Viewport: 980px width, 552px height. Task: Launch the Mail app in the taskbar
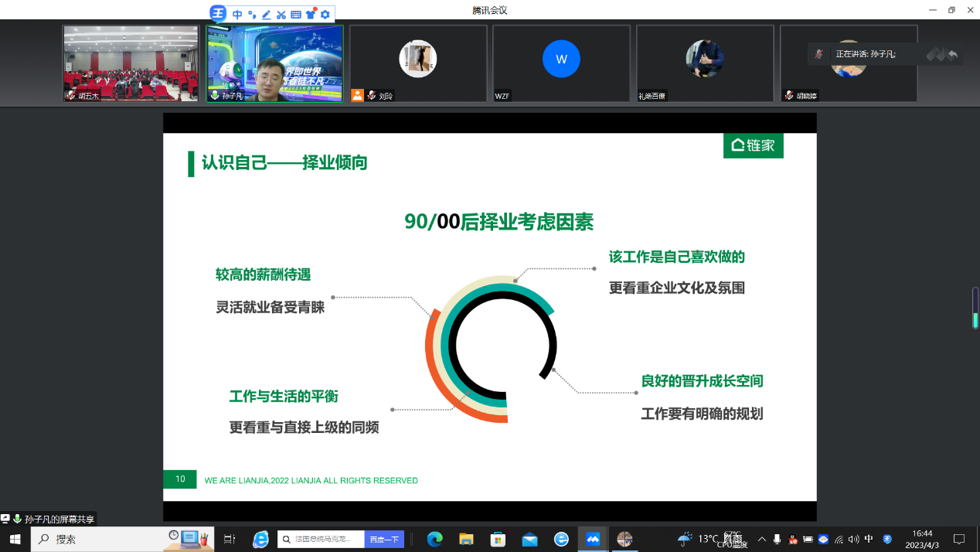click(529, 539)
